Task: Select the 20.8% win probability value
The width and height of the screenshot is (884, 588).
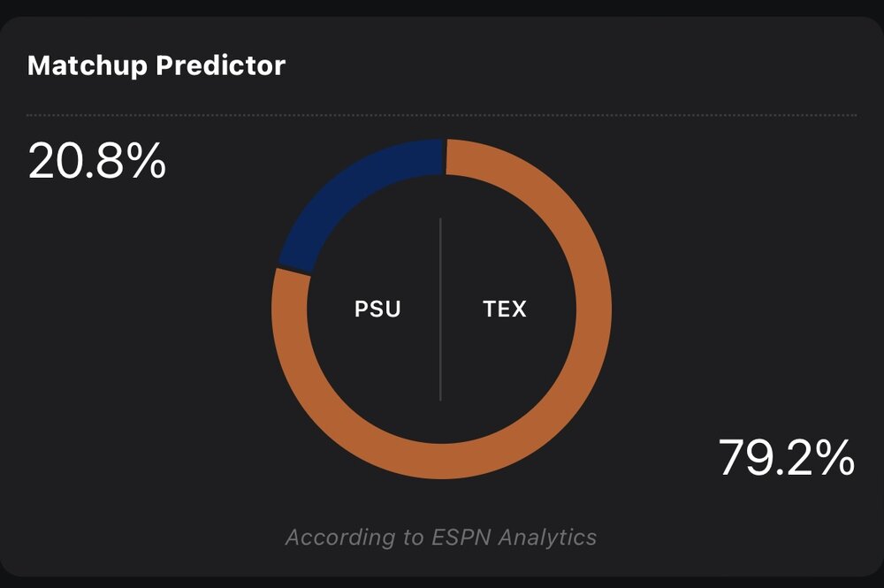Action: [96, 162]
